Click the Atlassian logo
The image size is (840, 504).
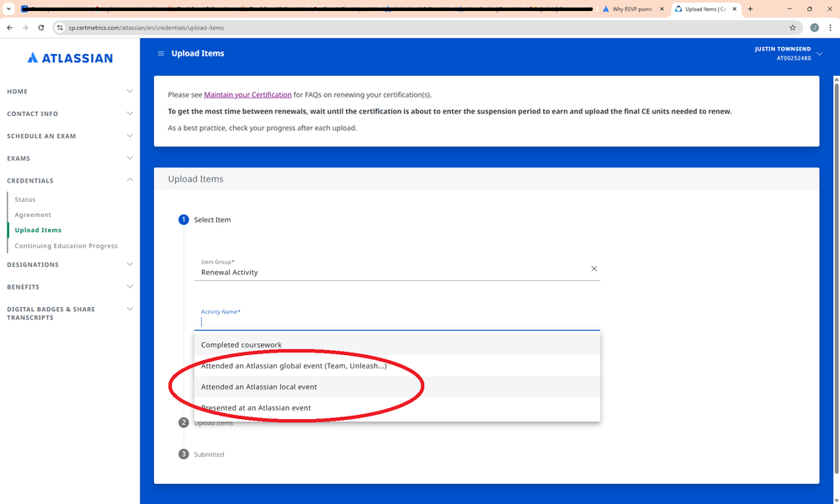(x=70, y=58)
